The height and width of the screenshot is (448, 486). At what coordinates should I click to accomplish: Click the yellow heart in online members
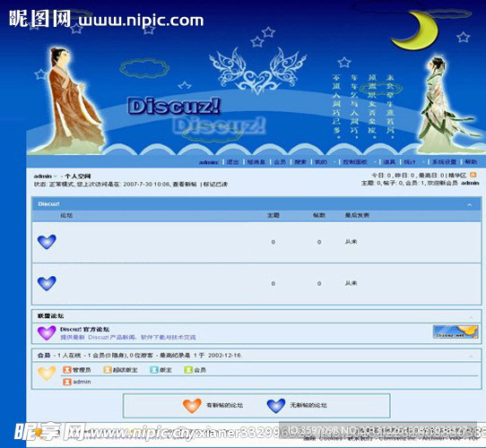pyautogui.click(x=47, y=374)
